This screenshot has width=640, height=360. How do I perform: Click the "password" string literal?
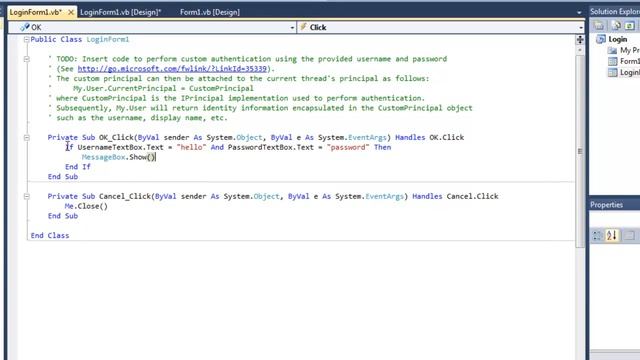(348, 147)
